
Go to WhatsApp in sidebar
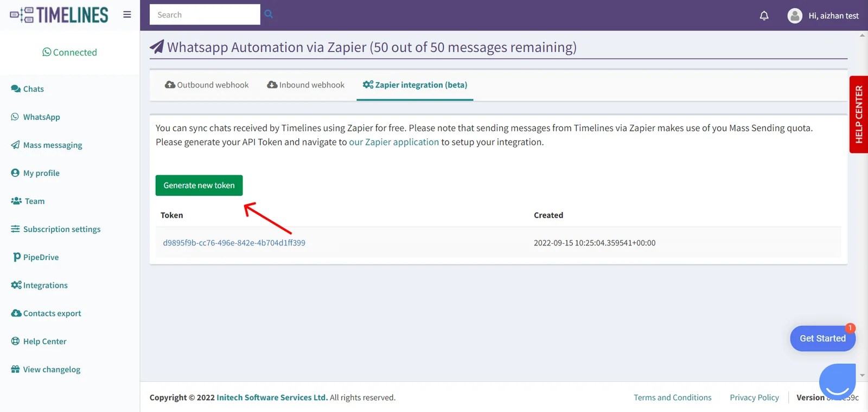[x=35, y=117]
